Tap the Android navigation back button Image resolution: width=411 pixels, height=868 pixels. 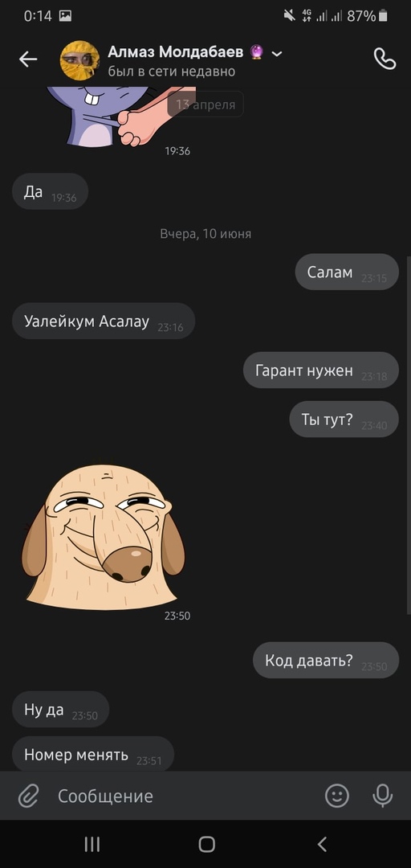tap(322, 844)
